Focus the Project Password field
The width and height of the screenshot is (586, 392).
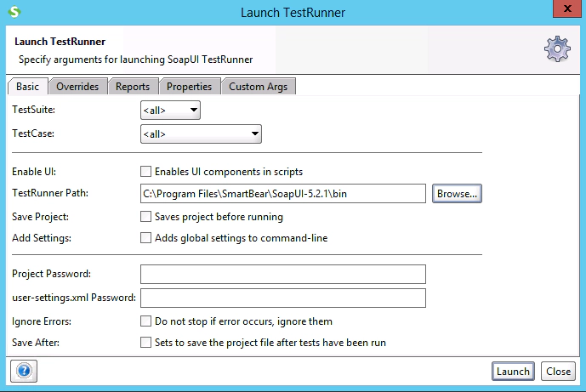(x=283, y=275)
